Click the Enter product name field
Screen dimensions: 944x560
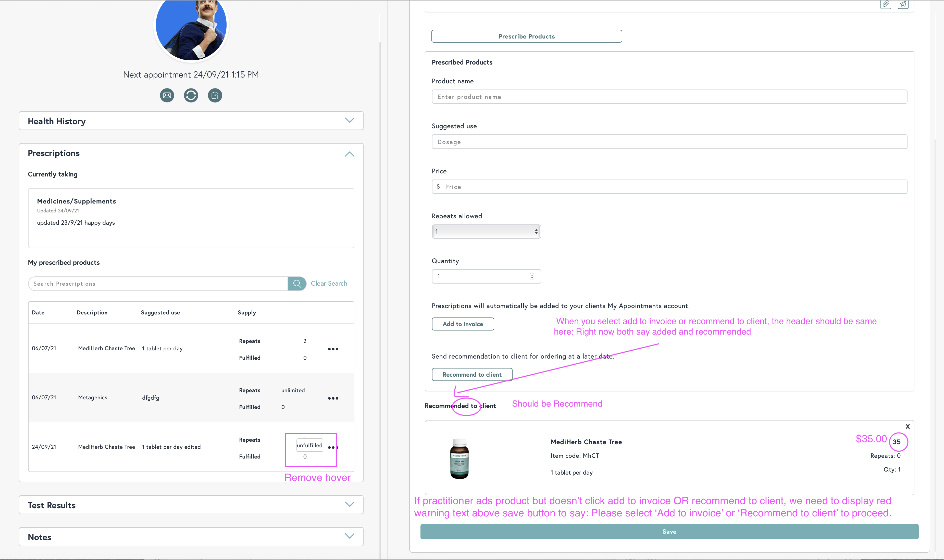coord(669,97)
